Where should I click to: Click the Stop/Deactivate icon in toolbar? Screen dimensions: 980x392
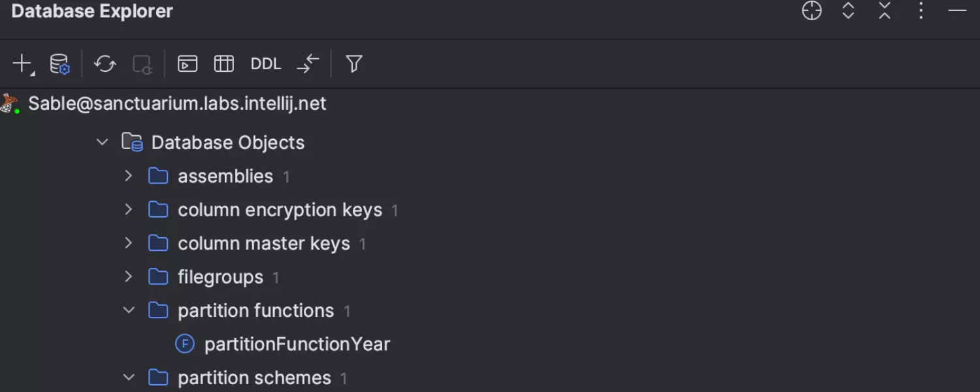(x=142, y=63)
